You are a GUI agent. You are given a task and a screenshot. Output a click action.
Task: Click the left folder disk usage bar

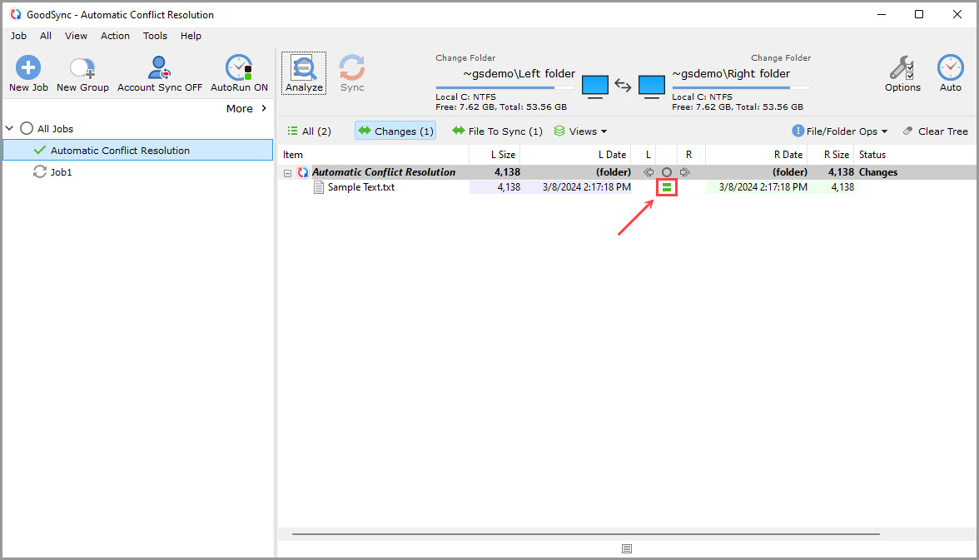click(505, 88)
